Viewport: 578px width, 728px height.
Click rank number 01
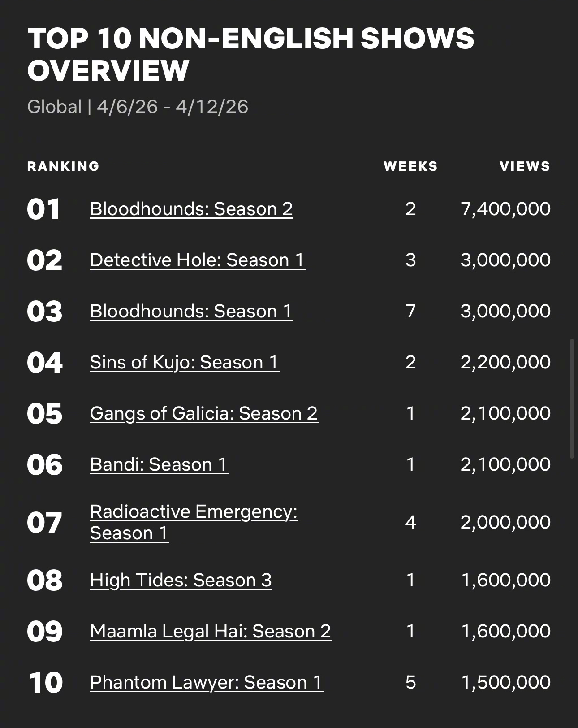coord(43,209)
